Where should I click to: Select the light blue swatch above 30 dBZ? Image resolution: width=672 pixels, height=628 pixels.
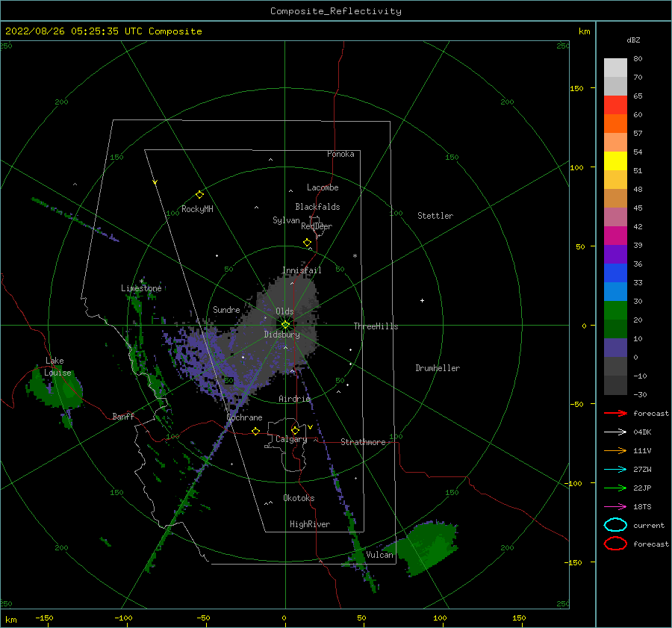615,291
